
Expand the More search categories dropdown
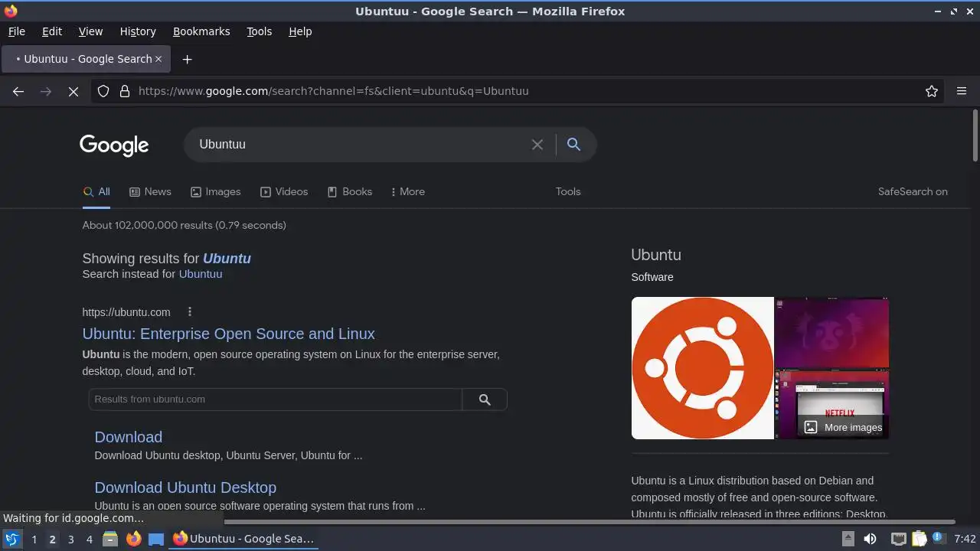point(407,191)
